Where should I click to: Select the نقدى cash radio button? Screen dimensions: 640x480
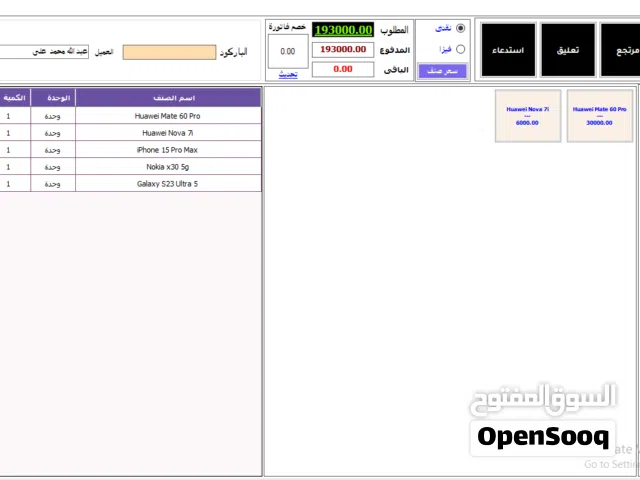pyautogui.click(x=460, y=28)
